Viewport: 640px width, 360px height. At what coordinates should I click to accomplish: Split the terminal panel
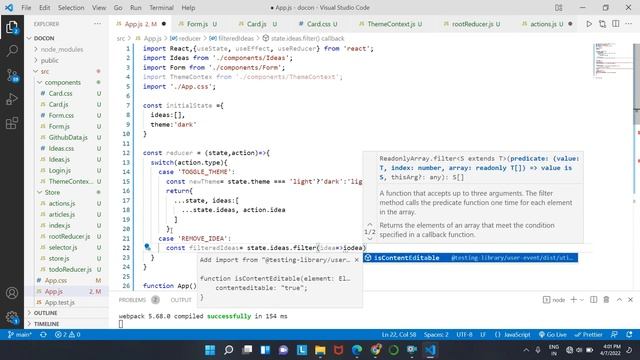tap(593, 300)
